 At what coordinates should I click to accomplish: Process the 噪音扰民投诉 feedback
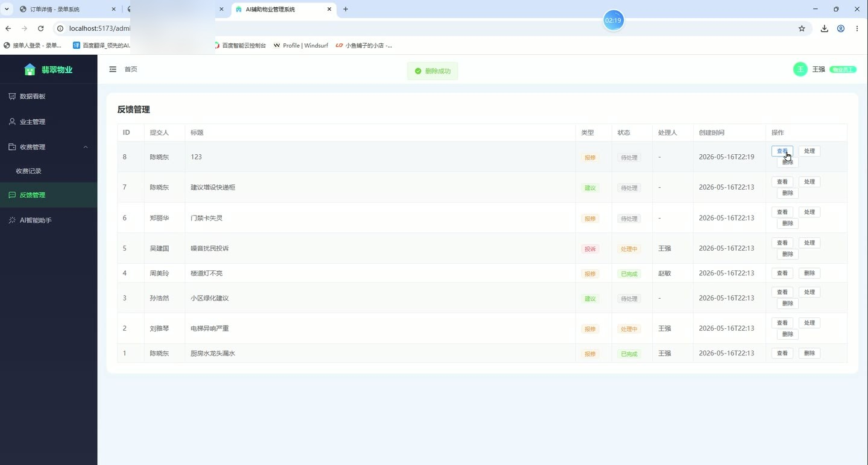810,243
